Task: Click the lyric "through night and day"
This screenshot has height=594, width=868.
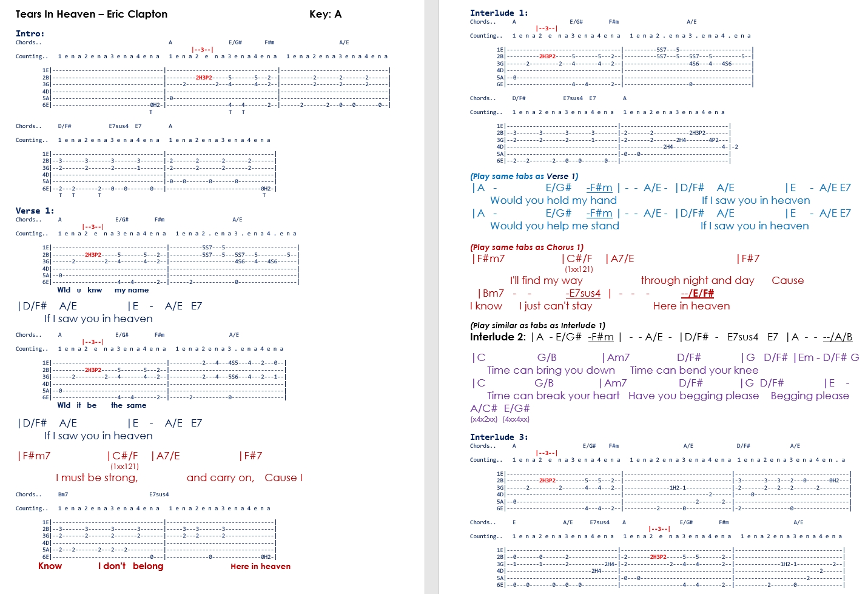Action: 698,280
